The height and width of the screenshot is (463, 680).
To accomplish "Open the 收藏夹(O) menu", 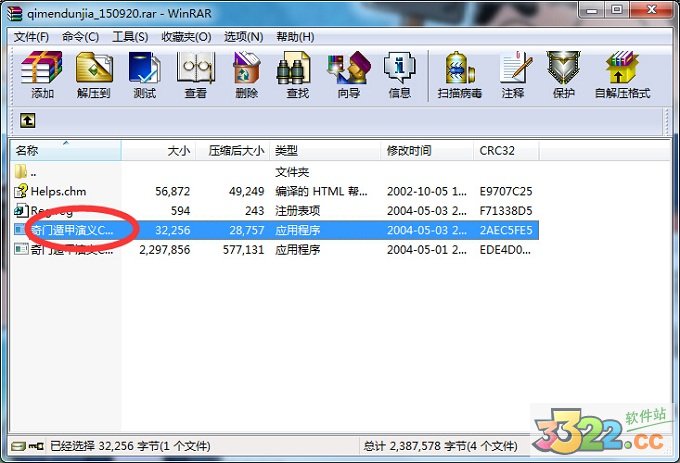I will pyautogui.click(x=186, y=37).
